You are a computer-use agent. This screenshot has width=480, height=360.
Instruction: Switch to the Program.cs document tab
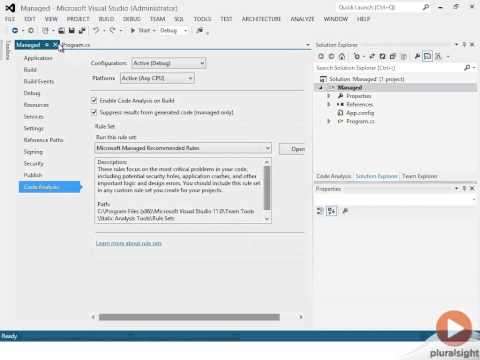coord(76,45)
